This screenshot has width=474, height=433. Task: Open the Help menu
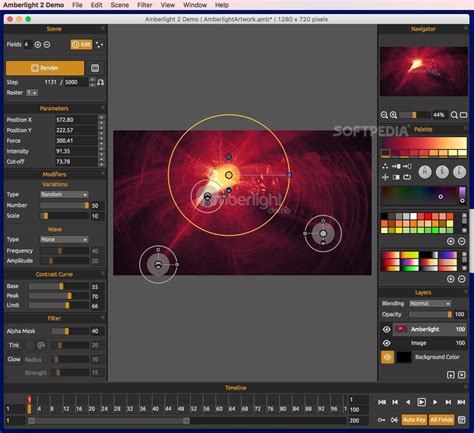pos(222,5)
